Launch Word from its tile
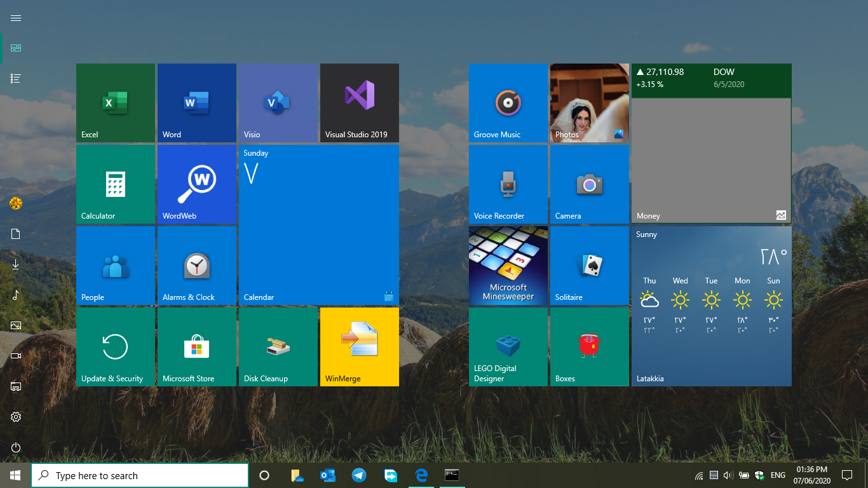 [197, 103]
